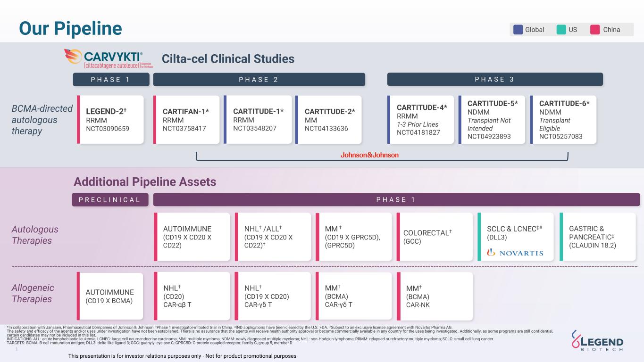The width and height of the screenshot is (644, 362).
Task: Select the PRECLINICAL header bar
Action: pyautogui.click(x=110, y=199)
